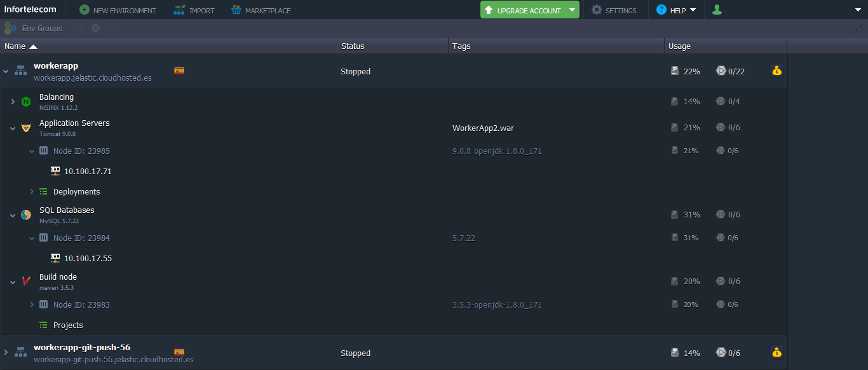
Task: Select IP address 10.100.17.71
Action: tap(88, 172)
